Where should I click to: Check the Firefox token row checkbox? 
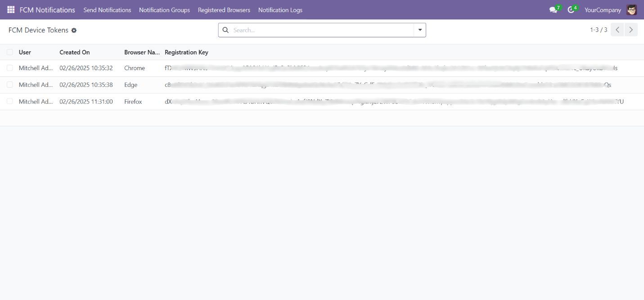(10, 101)
